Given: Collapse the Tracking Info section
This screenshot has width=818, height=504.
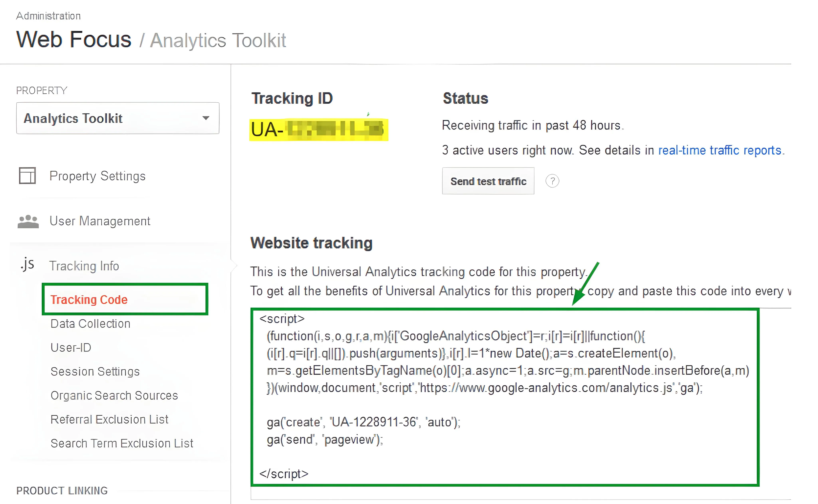Looking at the screenshot, I should tap(84, 266).
